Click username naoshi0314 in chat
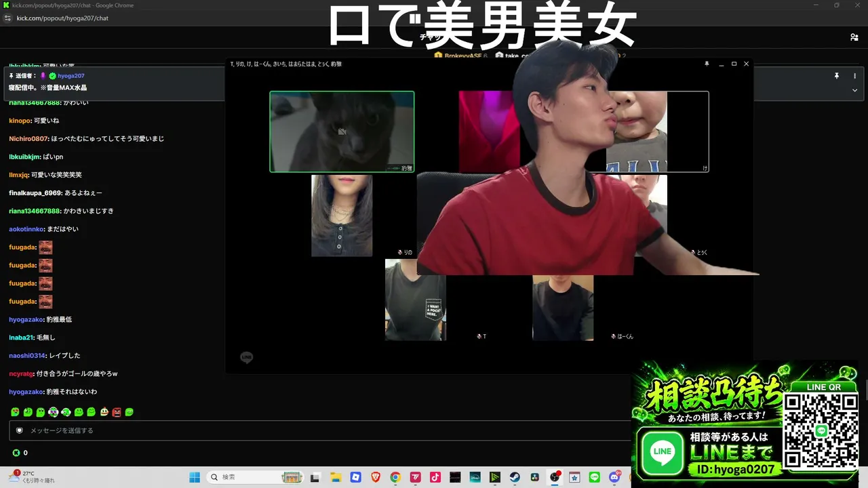The width and height of the screenshot is (868, 488). pyautogui.click(x=27, y=356)
